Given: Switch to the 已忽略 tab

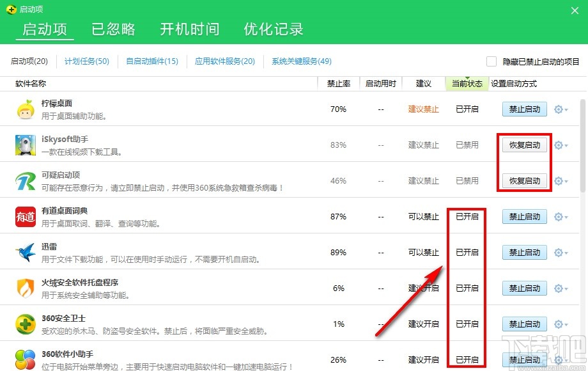Looking at the screenshot, I should click(113, 29).
